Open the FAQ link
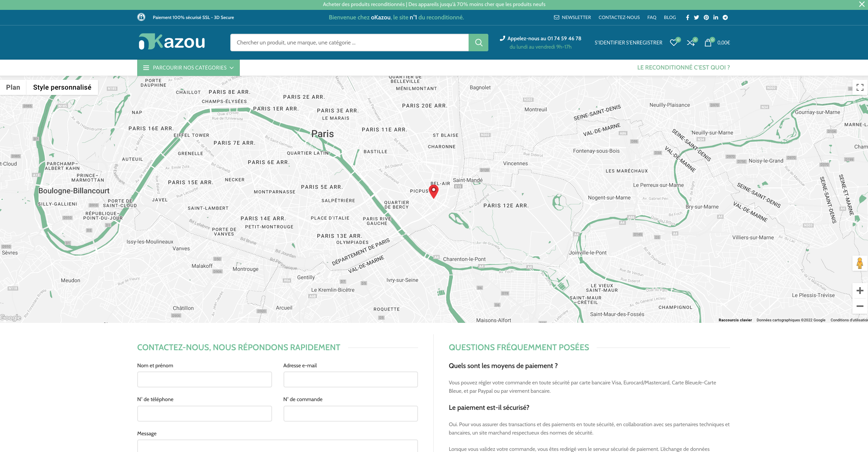Viewport: 868px width, 452px height. (652, 17)
